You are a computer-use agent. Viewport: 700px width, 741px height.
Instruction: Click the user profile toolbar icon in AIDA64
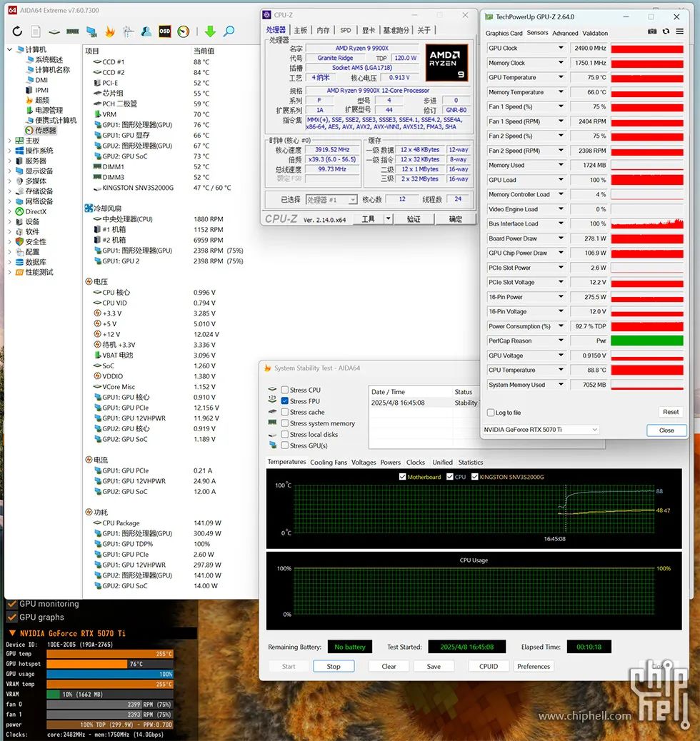146,31
